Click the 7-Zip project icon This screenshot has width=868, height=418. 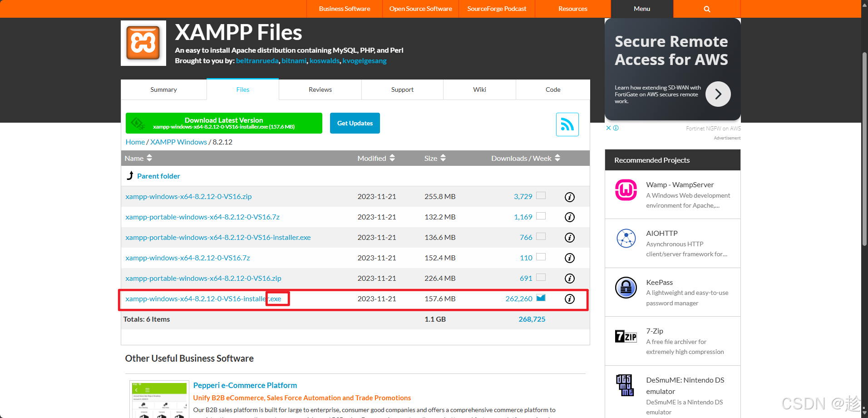coord(626,336)
